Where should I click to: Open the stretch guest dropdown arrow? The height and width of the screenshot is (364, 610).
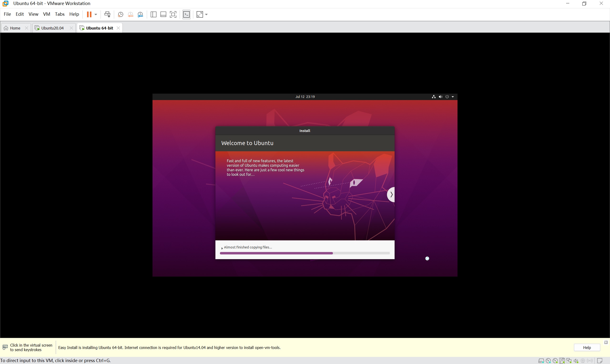point(206,15)
